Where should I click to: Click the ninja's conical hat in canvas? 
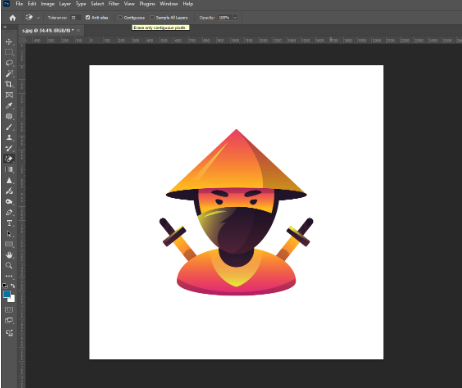click(x=236, y=163)
